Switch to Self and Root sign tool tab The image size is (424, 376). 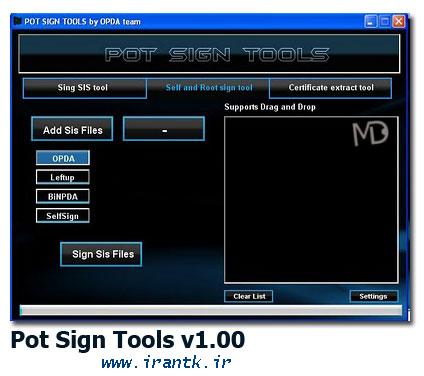(x=208, y=88)
